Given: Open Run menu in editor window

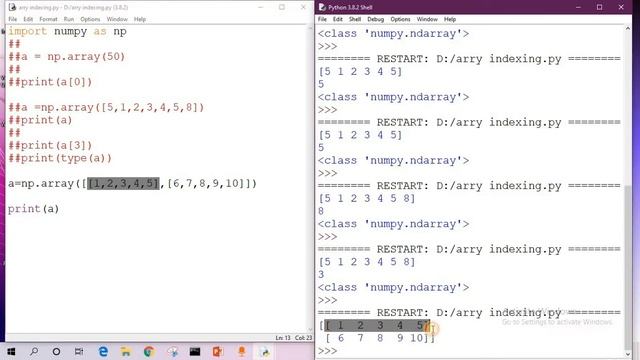Looking at the screenshot, I should coord(69,19).
